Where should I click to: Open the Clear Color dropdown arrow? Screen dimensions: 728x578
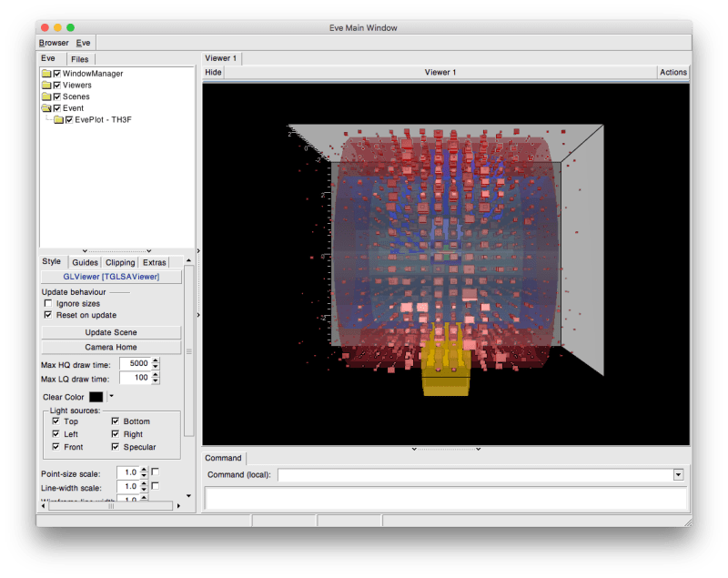(111, 395)
